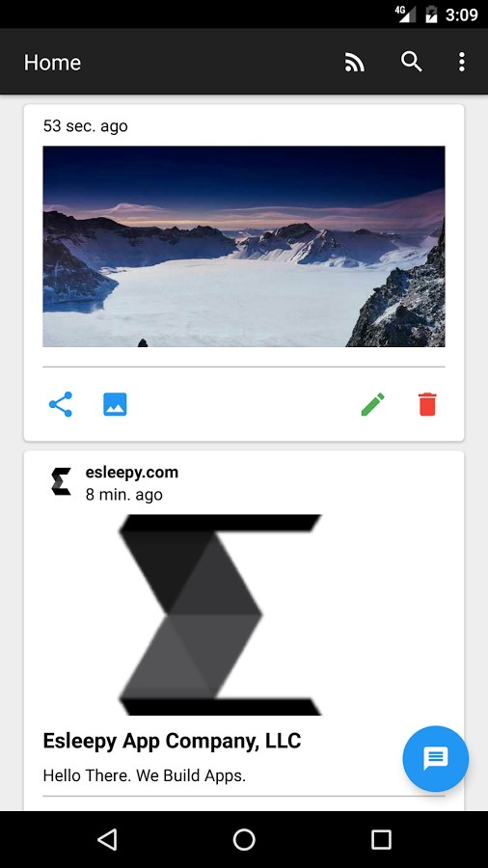The width and height of the screenshot is (488, 868).
Task: Tap the search magnifier icon
Action: coord(412,62)
